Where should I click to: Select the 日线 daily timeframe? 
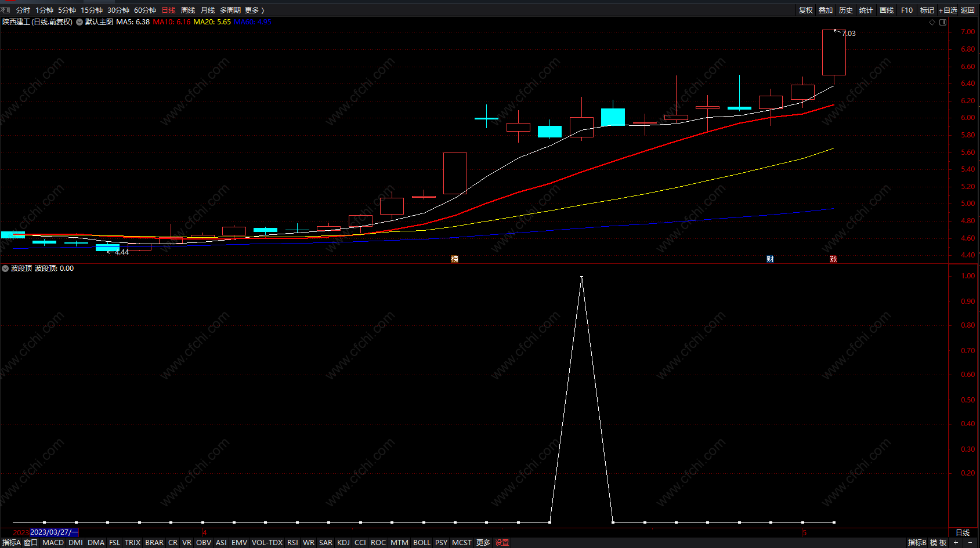point(168,10)
